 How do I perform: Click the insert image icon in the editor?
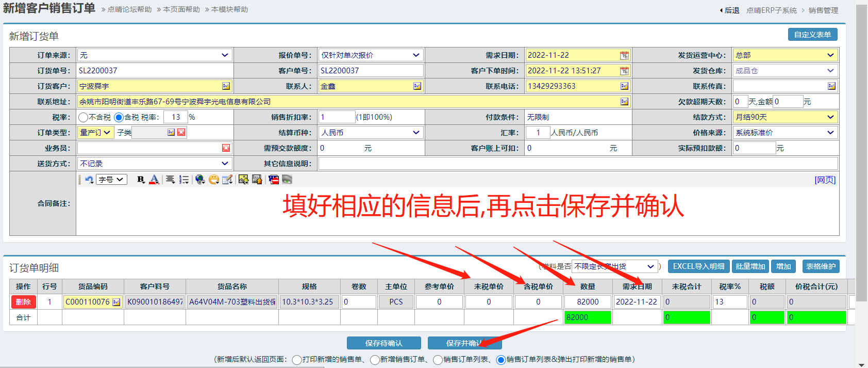click(243, 180)
